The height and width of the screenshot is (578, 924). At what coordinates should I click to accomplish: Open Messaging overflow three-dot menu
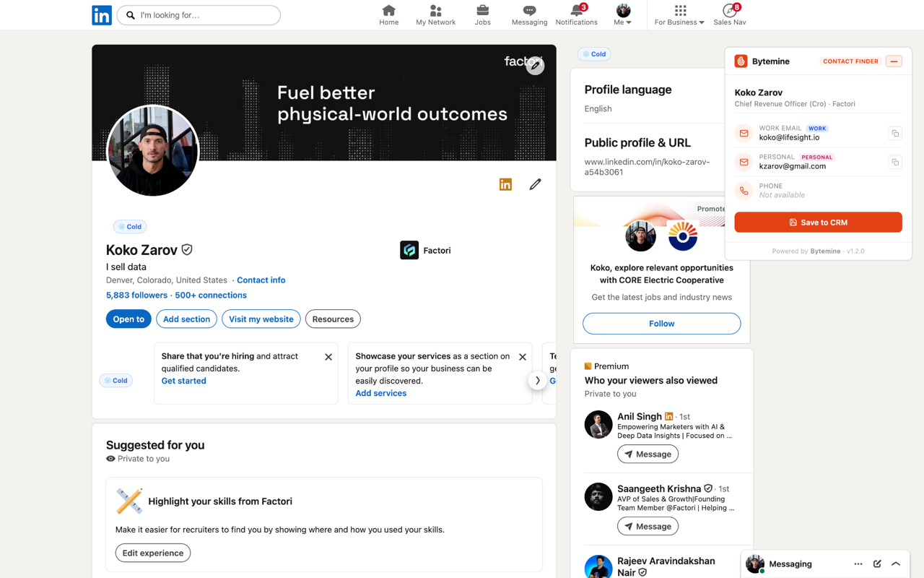point(858,564)
